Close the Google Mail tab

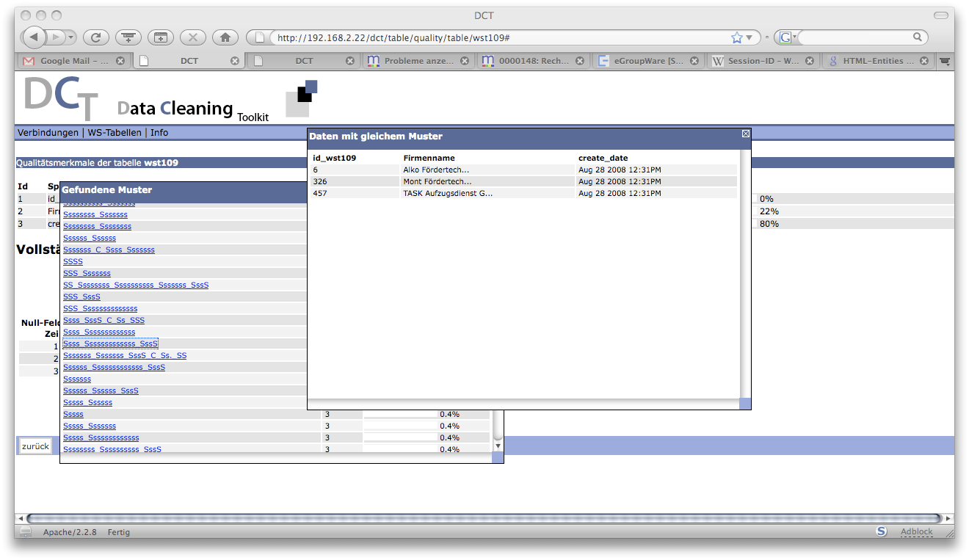pyautogui.click(x=120, y=61)
